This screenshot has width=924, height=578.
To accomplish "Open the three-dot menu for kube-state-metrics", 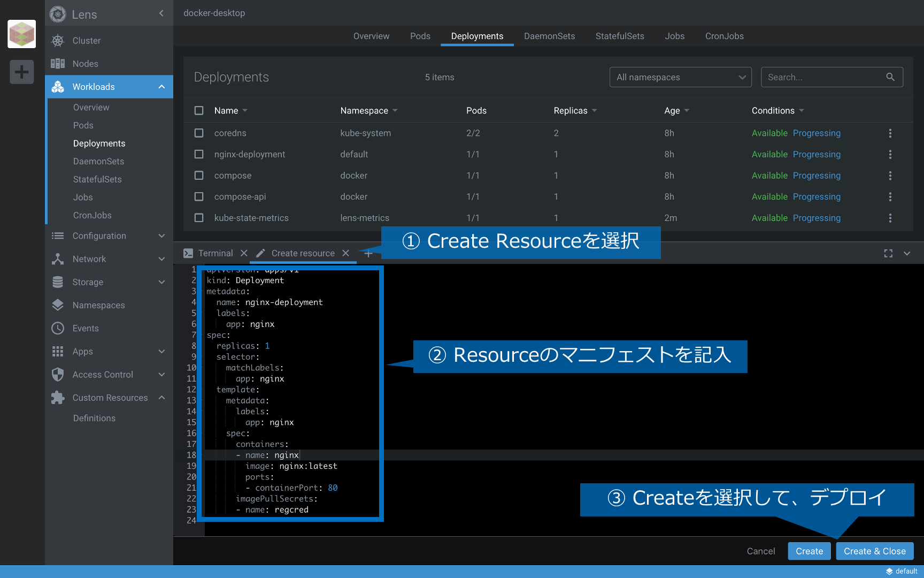I will click(890, 218).
